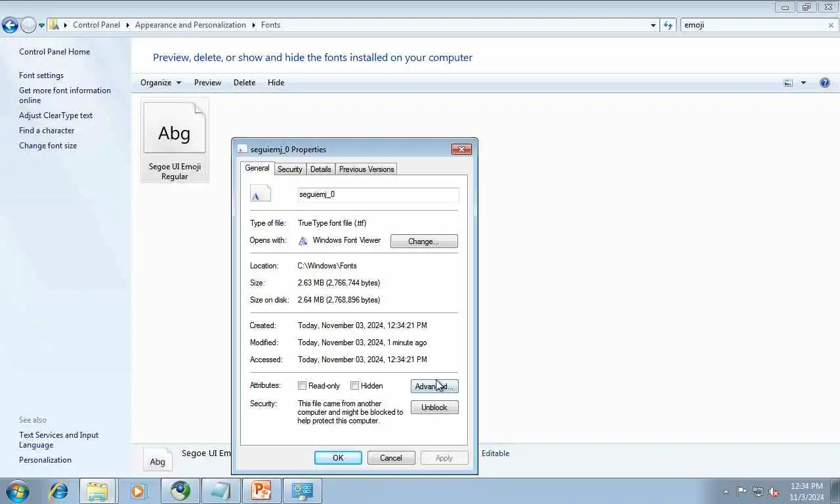840x504 pixels.
Task: Click Change... to pick opening program
Action: tap(424, 241)
